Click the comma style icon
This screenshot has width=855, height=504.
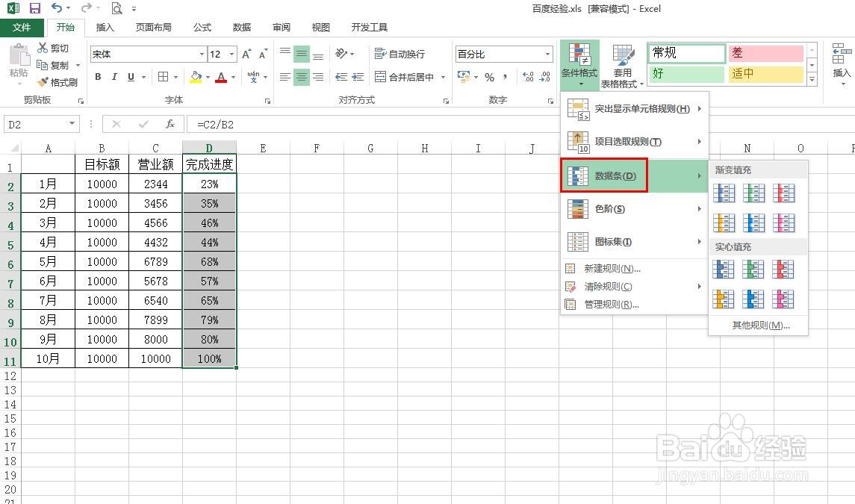tap(506, 77)
